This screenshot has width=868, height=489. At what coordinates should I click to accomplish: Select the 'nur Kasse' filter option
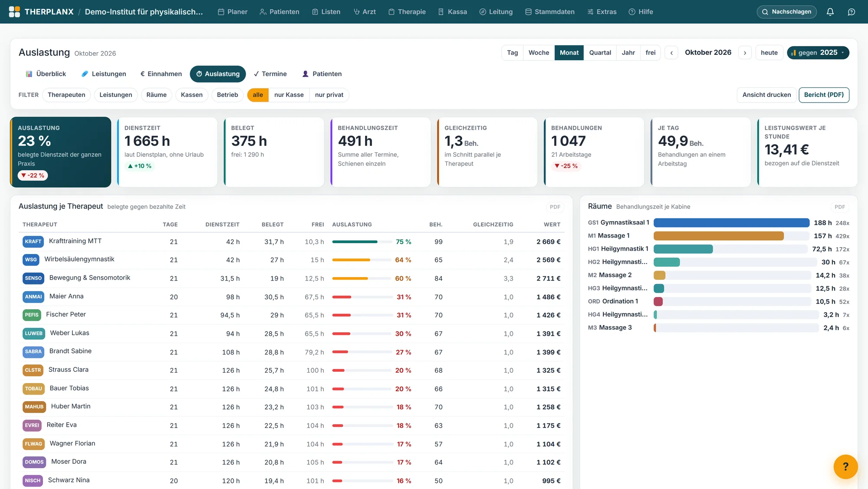[289, 95]
